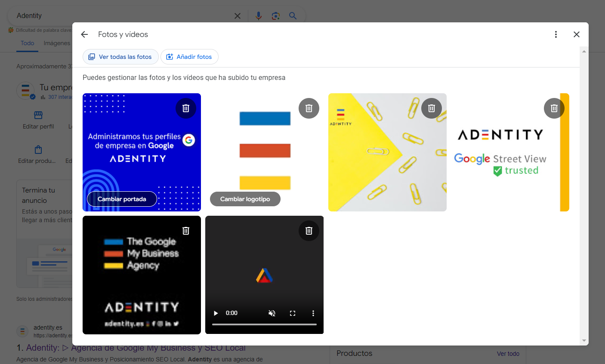This screenshot has height=364, width=605.
Task: Close the Fotos y vídeos dialog
Action: (577, 34)
